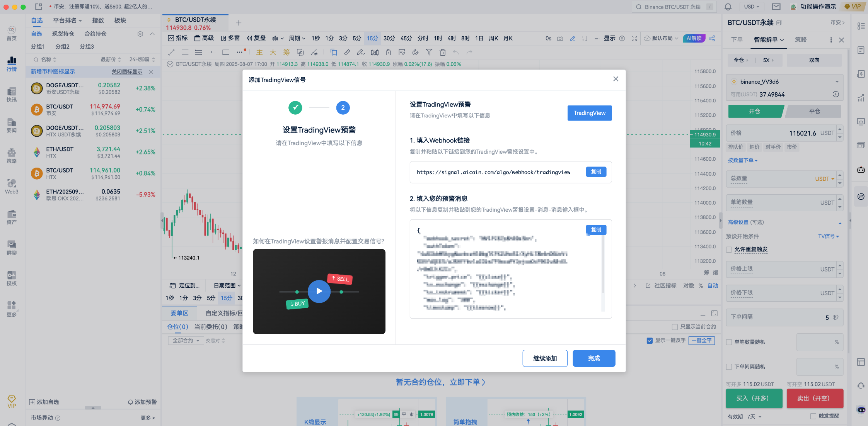Click the notification bell icon

pyautogui.click(x=728, y=7)
